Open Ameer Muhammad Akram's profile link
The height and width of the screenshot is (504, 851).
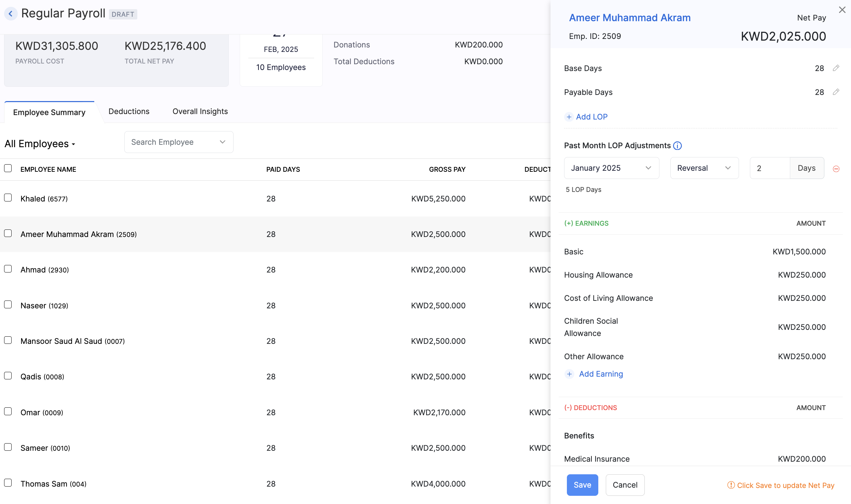tap(629, 17)
